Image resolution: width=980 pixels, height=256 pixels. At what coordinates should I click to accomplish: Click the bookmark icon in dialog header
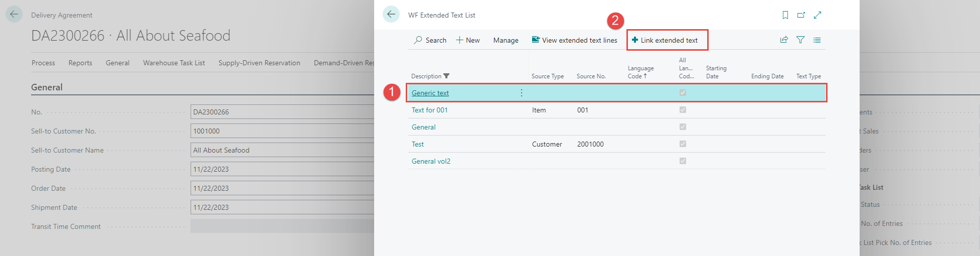pos(785,15)
